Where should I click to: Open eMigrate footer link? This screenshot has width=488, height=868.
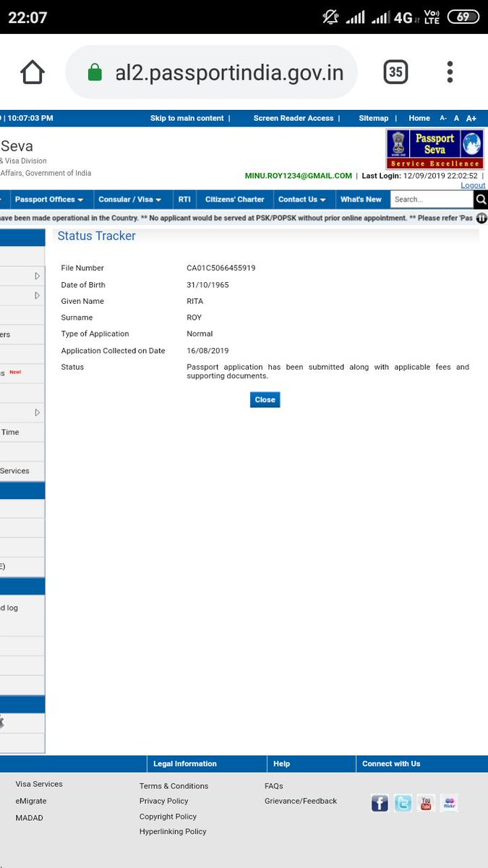coord(31,801)
